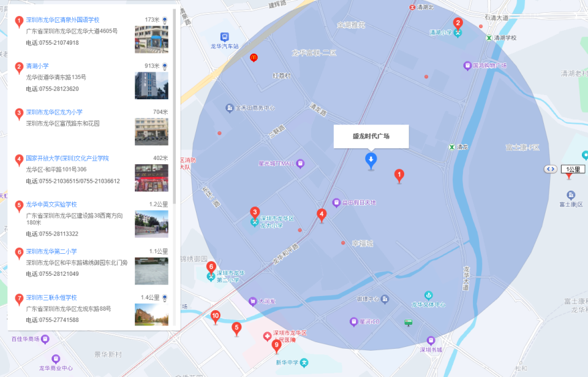View the photo thumbnail of 龙华第二小学
The image size is (588, 377).
click(x=151, y=271)
